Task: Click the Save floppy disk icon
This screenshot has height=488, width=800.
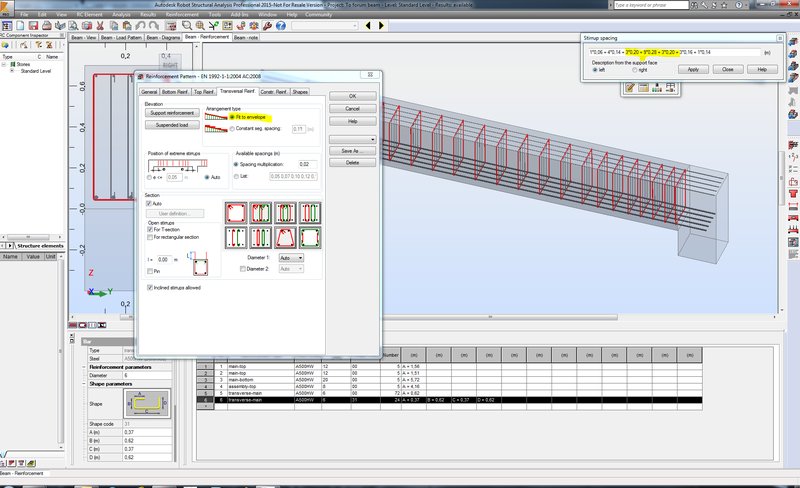Action: 33,26
